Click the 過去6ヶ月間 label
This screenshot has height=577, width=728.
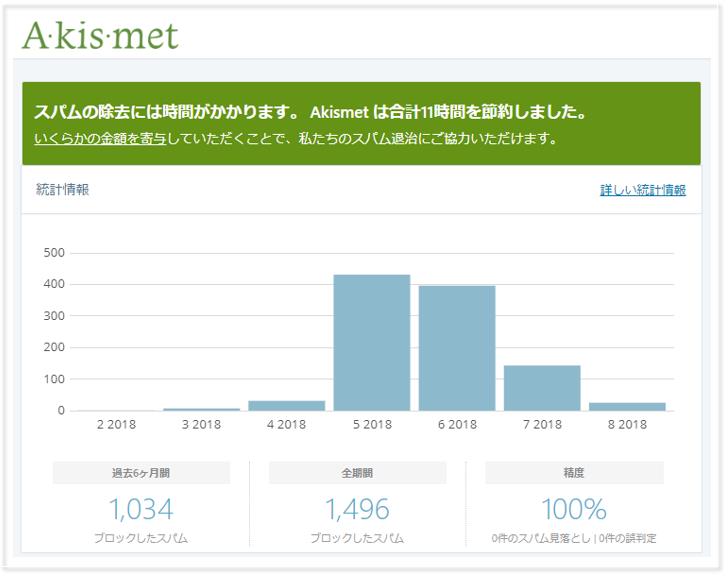pyautogui.click(x=141, y=473)
